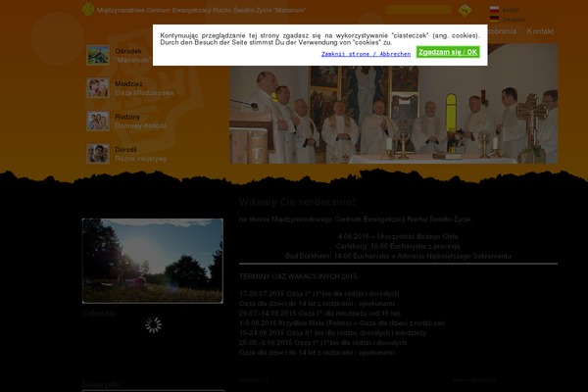Switch language to Deutsch

point(514,20)
